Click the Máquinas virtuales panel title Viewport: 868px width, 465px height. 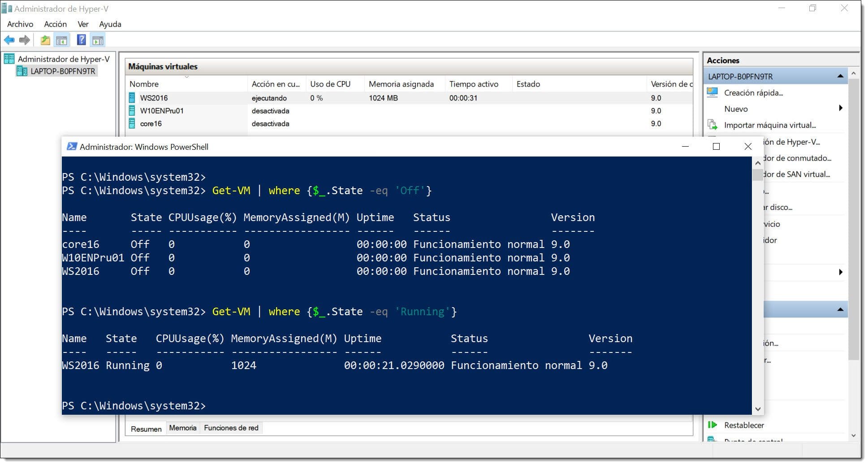click(x=163, y=66)
